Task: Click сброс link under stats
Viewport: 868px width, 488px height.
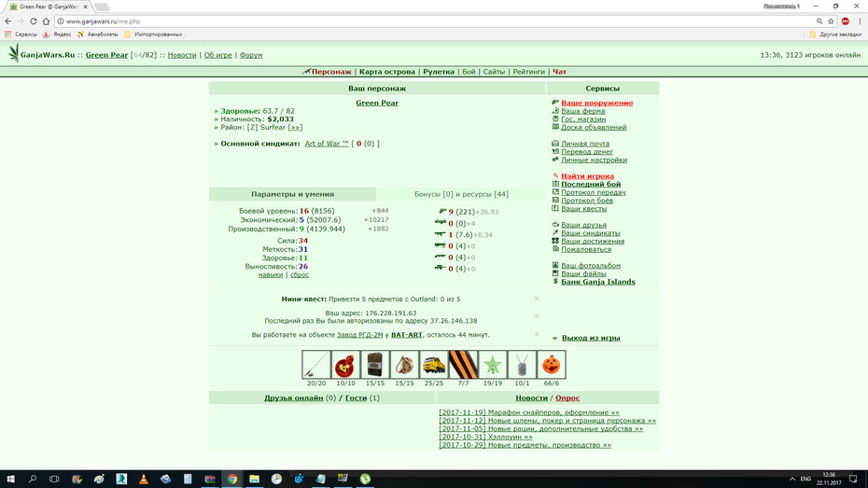Action: point(300,275)
